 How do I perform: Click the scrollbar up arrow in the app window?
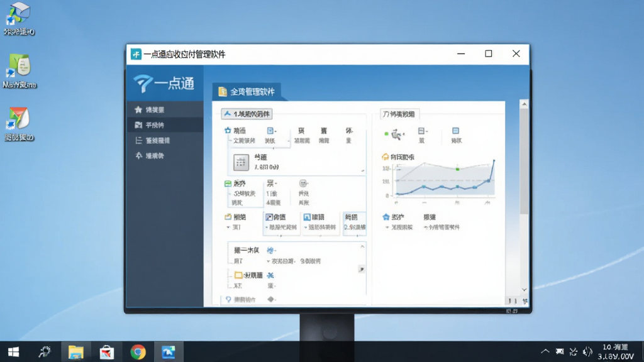[524, 104]
